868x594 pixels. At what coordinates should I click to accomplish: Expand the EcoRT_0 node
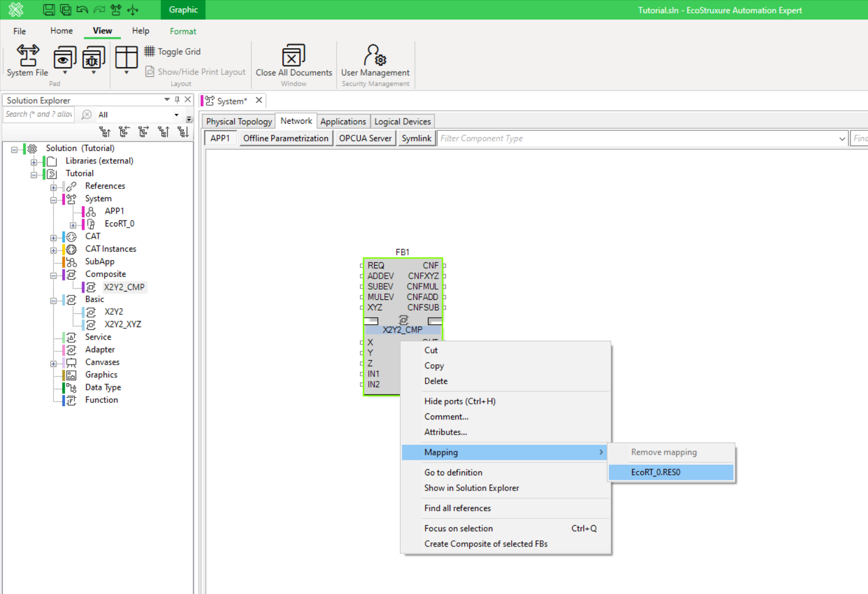[73, 225]
